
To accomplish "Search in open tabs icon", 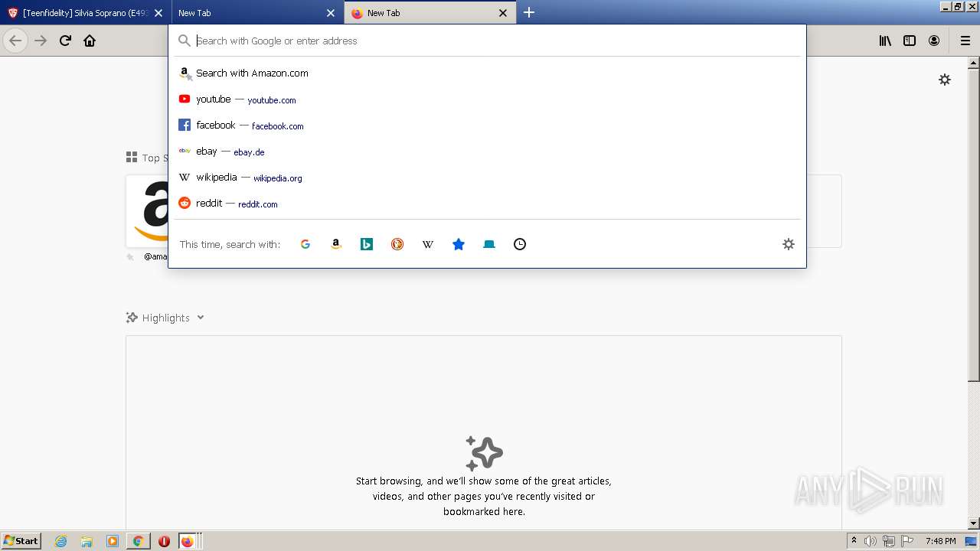I will (489, 244).
